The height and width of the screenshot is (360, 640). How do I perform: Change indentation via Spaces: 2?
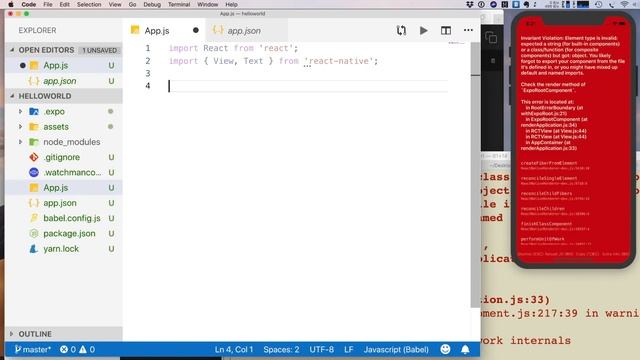point(281,349)
